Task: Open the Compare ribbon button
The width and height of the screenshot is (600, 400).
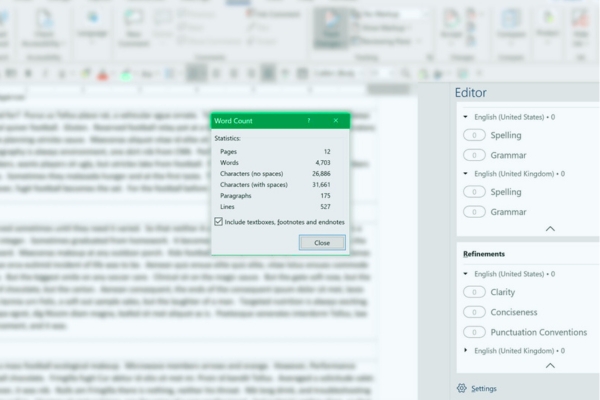Action: pyautogui.click(x=510, y=26)
